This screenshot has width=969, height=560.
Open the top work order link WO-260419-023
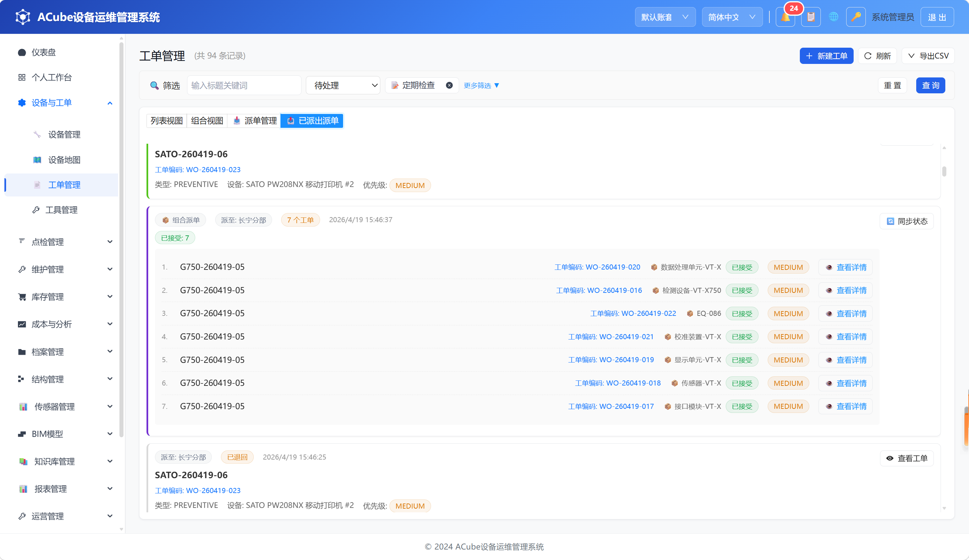[x=198, y=169]
